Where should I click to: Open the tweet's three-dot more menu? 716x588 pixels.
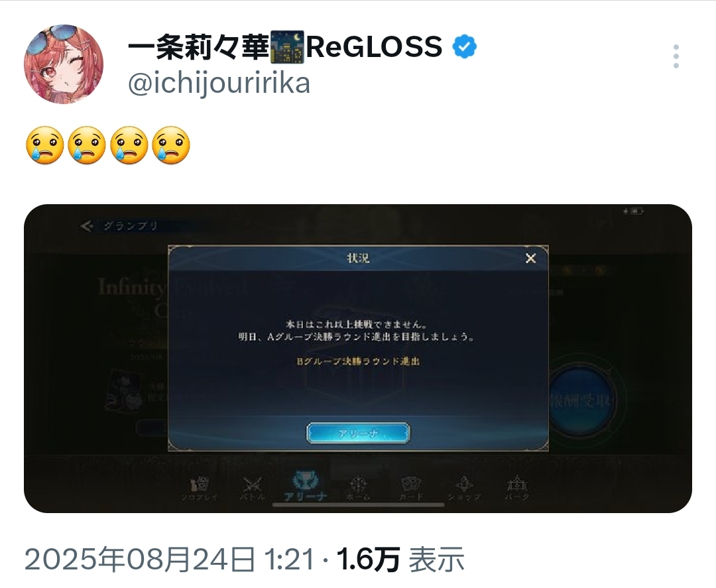click(x=676, y=56)
